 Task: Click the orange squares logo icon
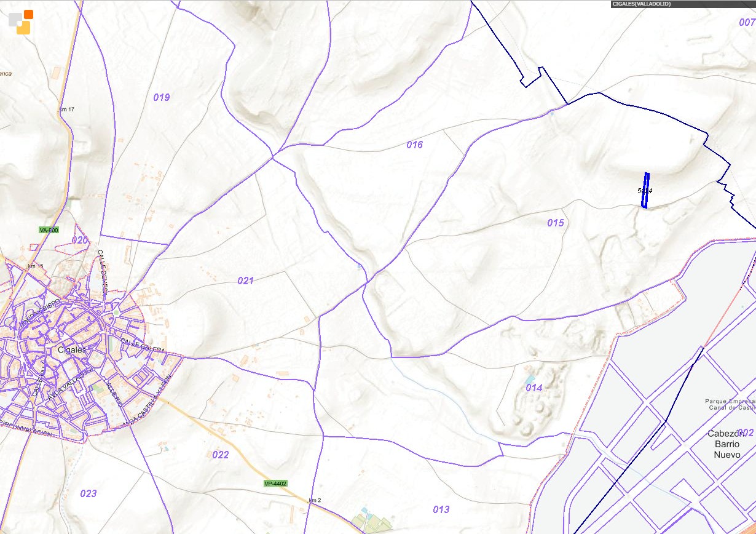(x=20, y=22)
